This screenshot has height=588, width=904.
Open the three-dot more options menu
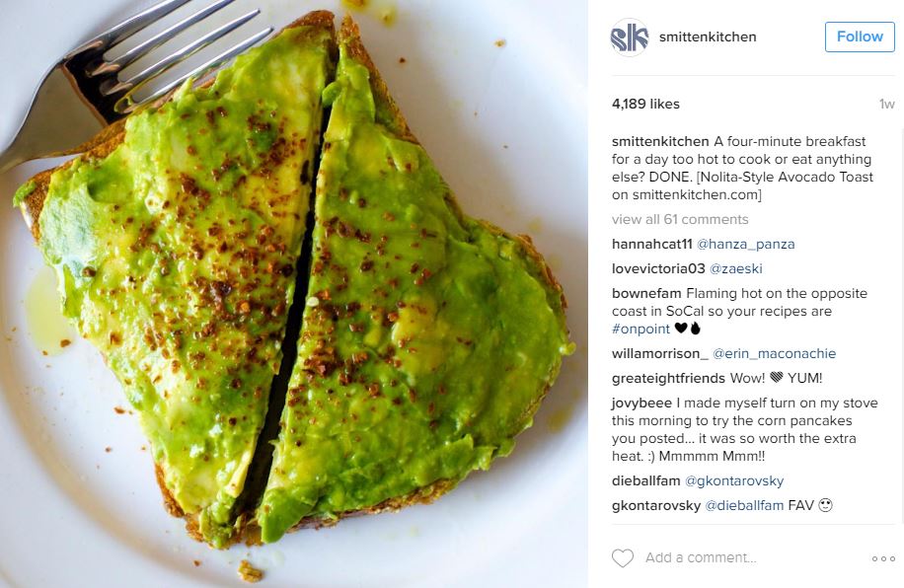click(x=883, y=558)
